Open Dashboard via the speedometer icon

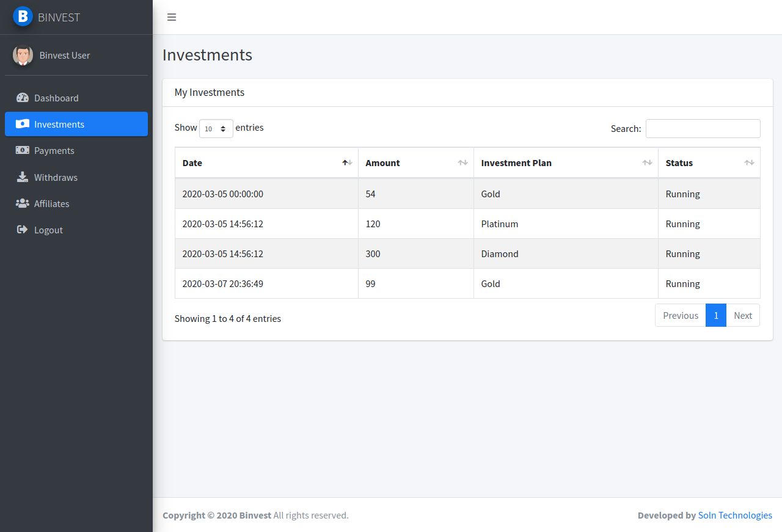(23, 98)
